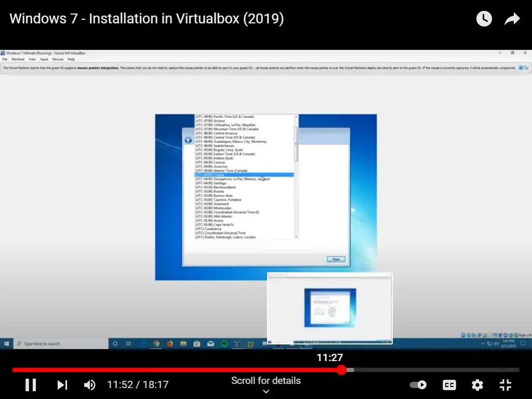Skip to the next video
Image resolution: width=532 pixels, height=399 pixels.
pos(62,385)
